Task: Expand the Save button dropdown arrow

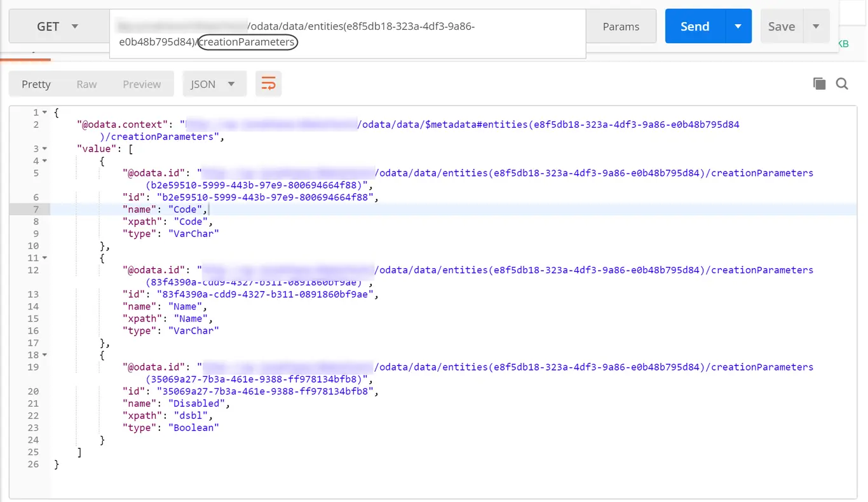Action: (x=817, y=27)
